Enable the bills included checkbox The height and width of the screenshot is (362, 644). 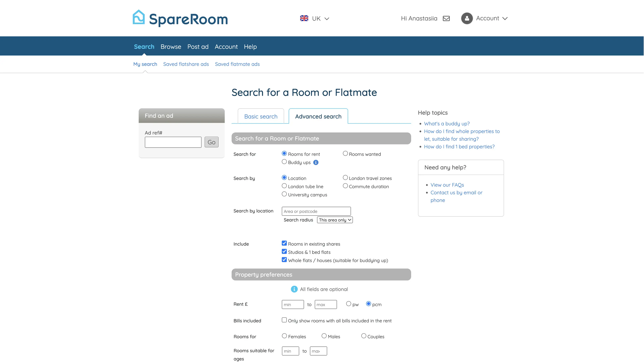284,320
